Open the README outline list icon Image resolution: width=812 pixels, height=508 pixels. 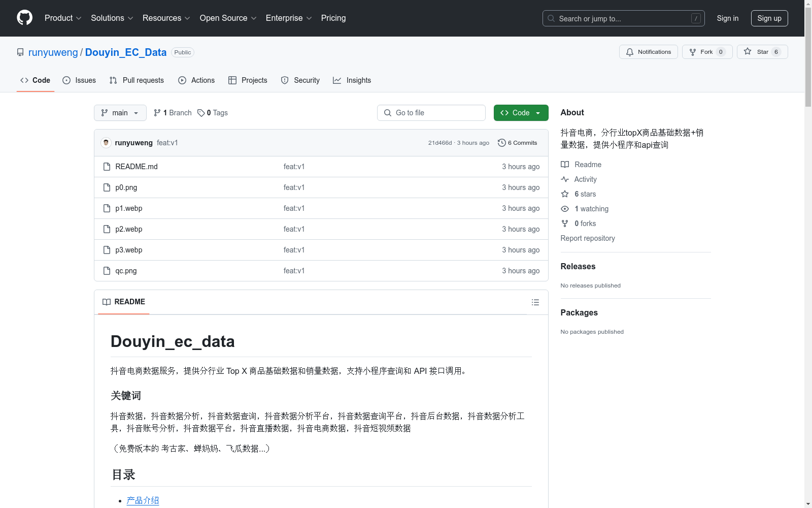click(535, 302)
